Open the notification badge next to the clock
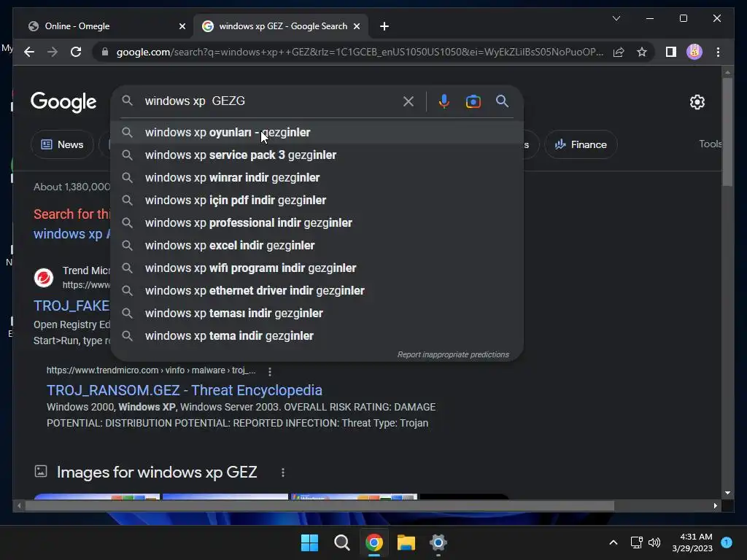Viewport: 747px width, 560px height. point(727,542)
